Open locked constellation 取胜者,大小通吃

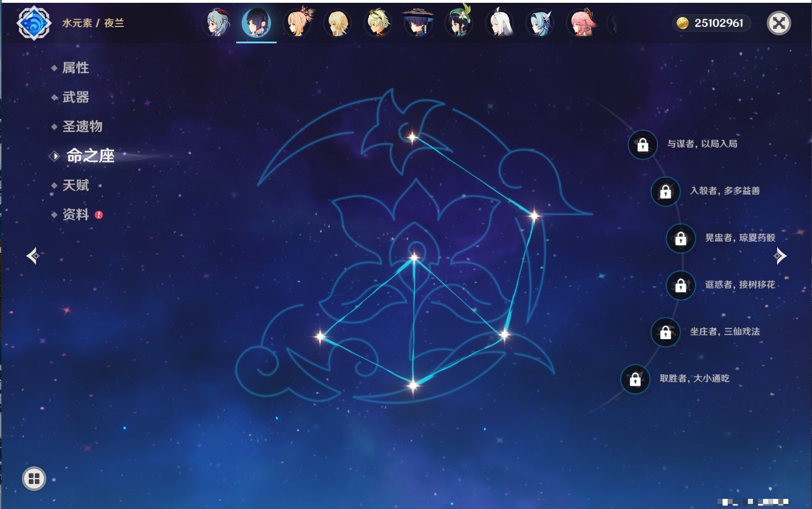[x=635, y=379]
